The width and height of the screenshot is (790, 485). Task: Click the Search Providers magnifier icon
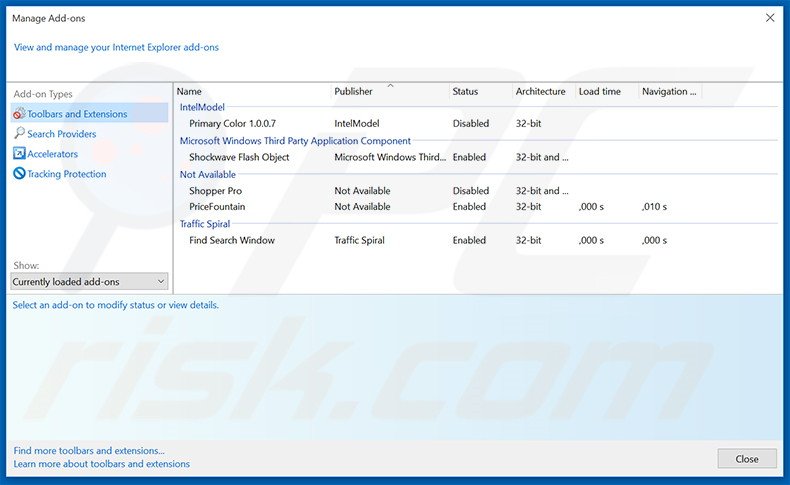(x=19, y=133)
